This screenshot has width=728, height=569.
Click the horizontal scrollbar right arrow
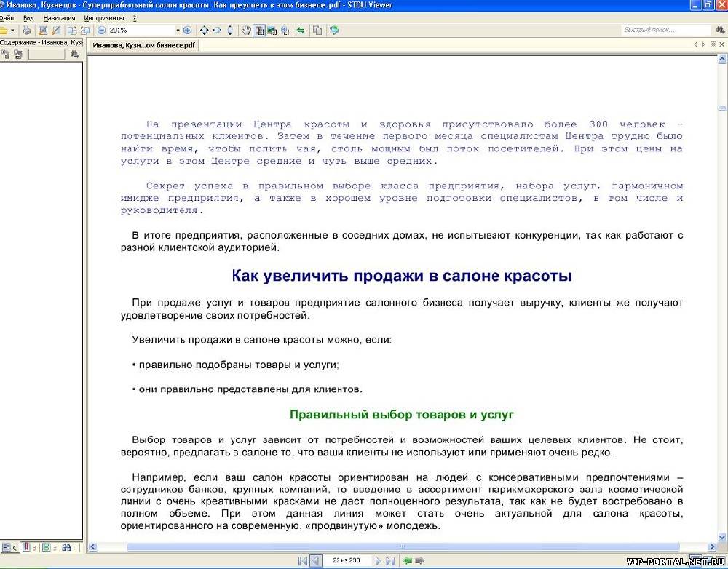pos(712,546)
